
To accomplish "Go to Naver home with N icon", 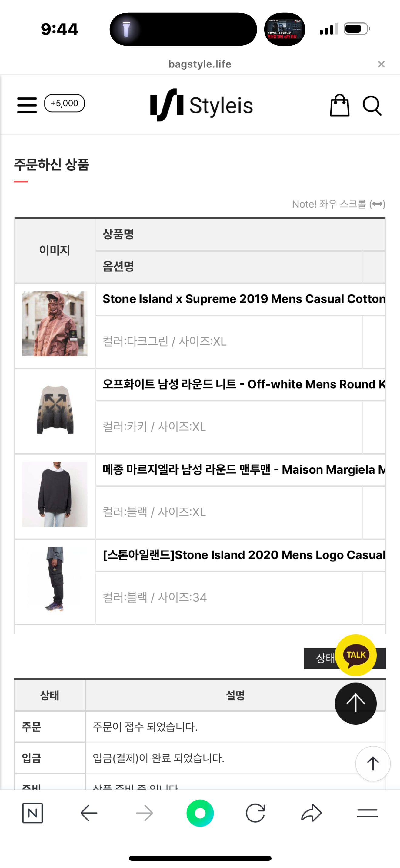I will 32,813.
